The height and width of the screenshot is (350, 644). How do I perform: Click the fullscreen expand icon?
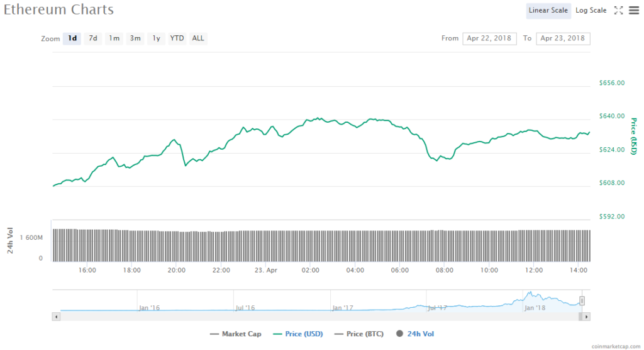[x=618, y=10]
